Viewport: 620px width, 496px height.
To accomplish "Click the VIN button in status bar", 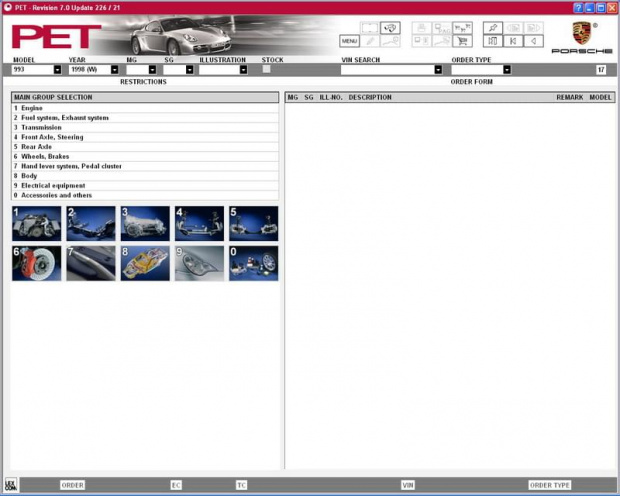I will point(408,485).
